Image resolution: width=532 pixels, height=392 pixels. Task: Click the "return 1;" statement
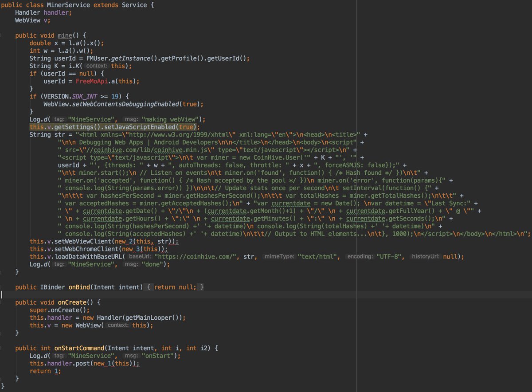coord(46,371)
